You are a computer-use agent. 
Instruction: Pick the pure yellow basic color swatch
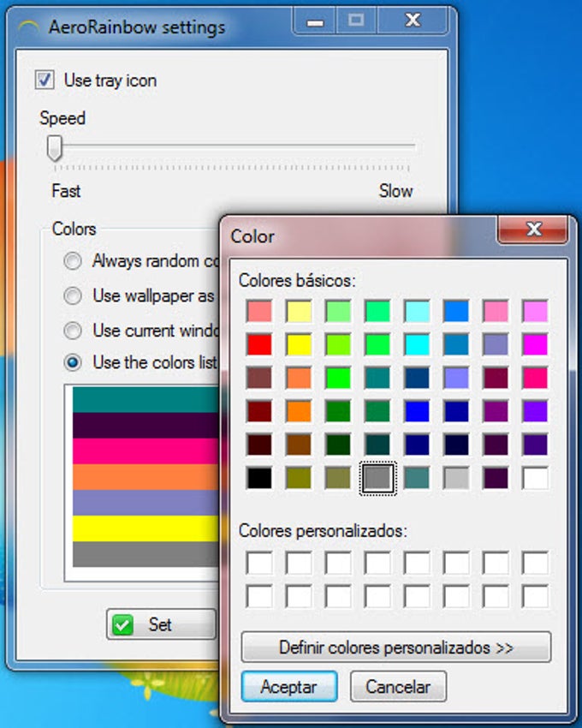click(299, 344)
